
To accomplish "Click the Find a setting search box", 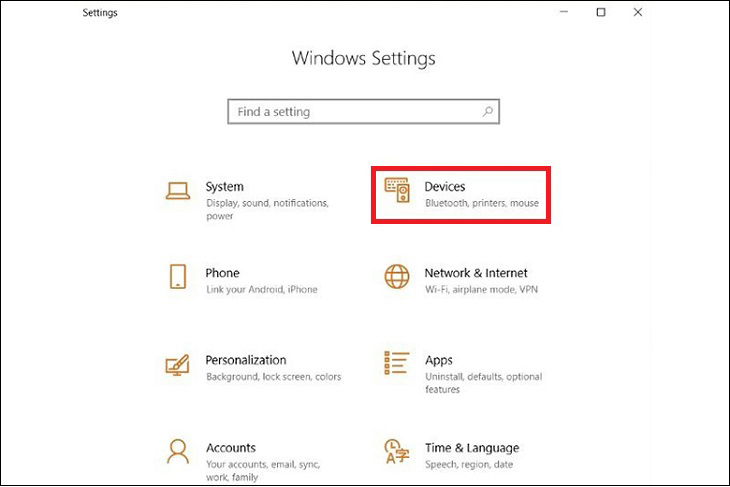I will pos(364,111).
